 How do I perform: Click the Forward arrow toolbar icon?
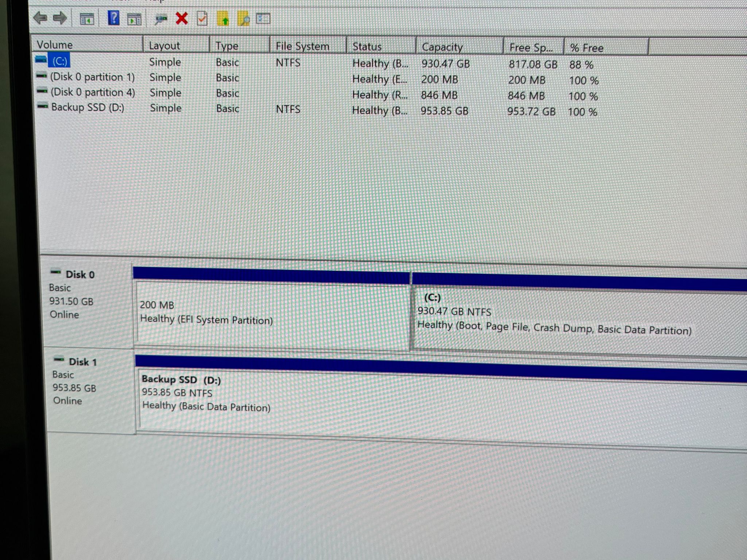click(x=60, y=17)
